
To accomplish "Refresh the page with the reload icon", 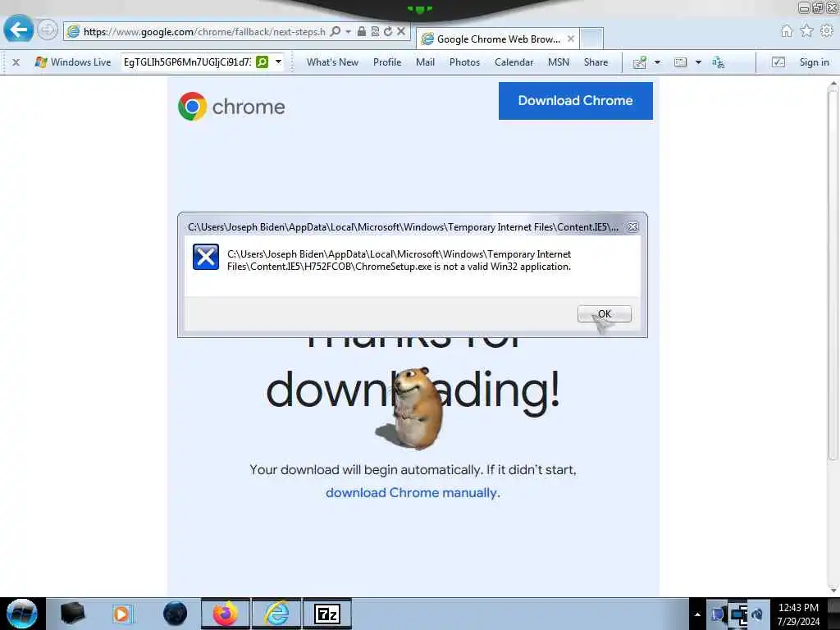I will click(x=388, y=32).
